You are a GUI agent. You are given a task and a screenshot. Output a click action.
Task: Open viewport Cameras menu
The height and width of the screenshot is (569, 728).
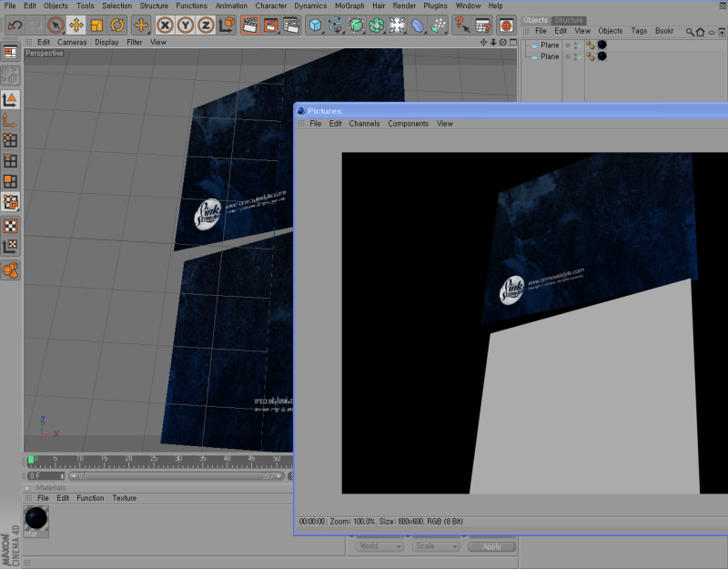pos(72,42)
